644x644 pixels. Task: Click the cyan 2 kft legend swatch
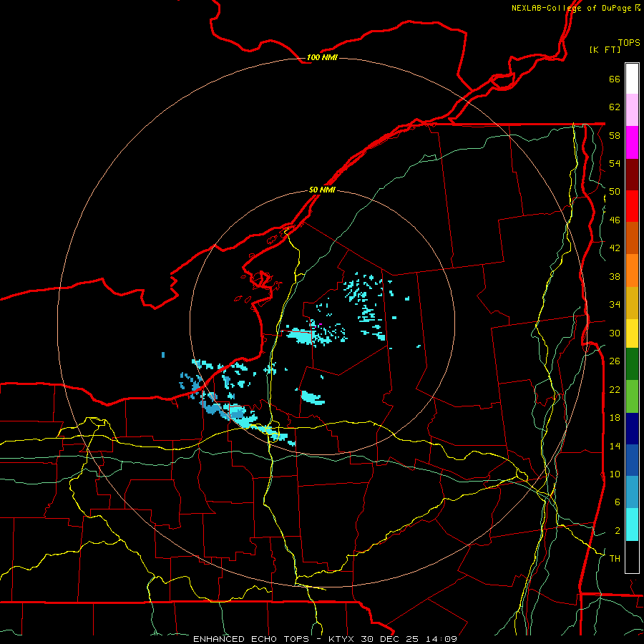(632, 525)
